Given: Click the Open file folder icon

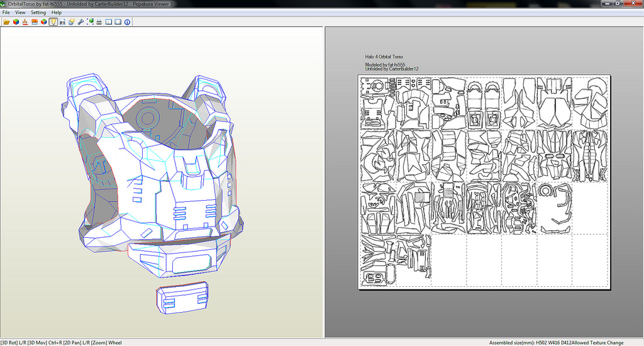Looking at the screenshot, I should 6,22.
